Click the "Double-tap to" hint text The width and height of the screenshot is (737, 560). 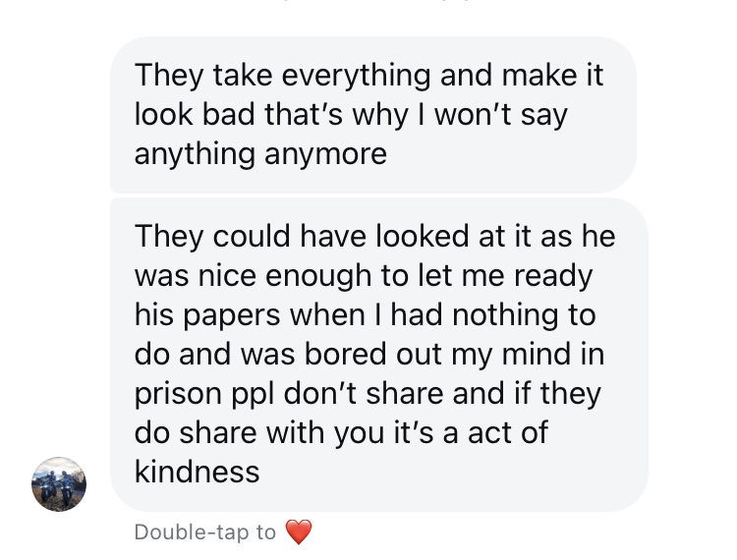(205, 532)
